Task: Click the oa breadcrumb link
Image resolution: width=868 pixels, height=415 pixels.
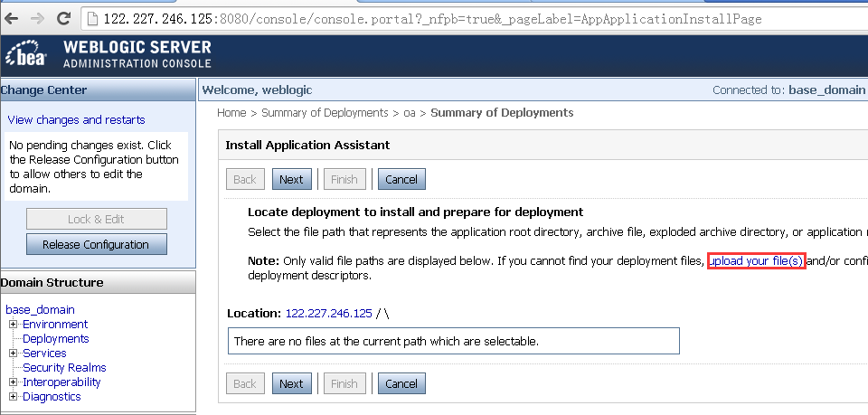Action: (x=409, y=113)
